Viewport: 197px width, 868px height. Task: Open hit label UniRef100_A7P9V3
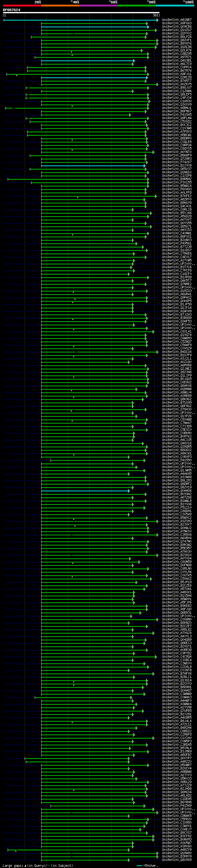[176, 132]
